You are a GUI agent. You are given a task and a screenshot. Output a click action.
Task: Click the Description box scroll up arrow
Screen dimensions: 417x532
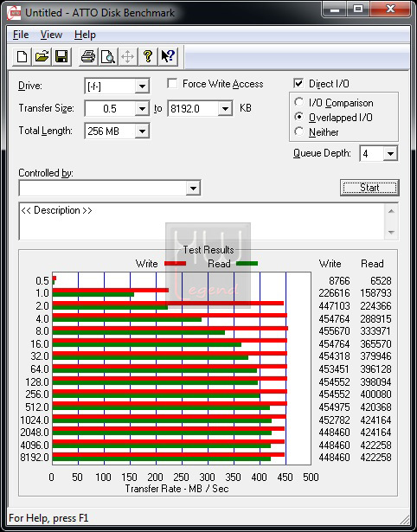click(x=391, y=211)
